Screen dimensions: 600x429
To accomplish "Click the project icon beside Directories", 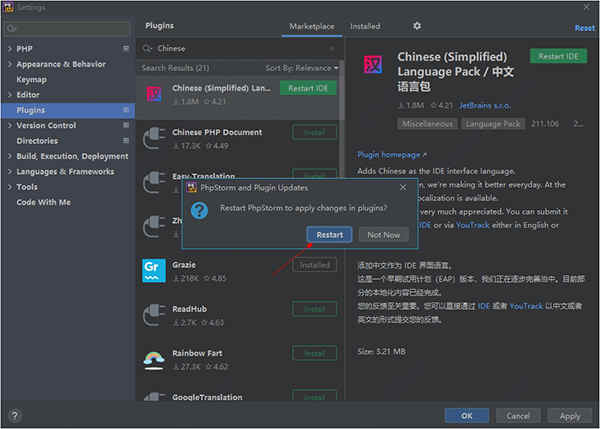I will (126, 140).
